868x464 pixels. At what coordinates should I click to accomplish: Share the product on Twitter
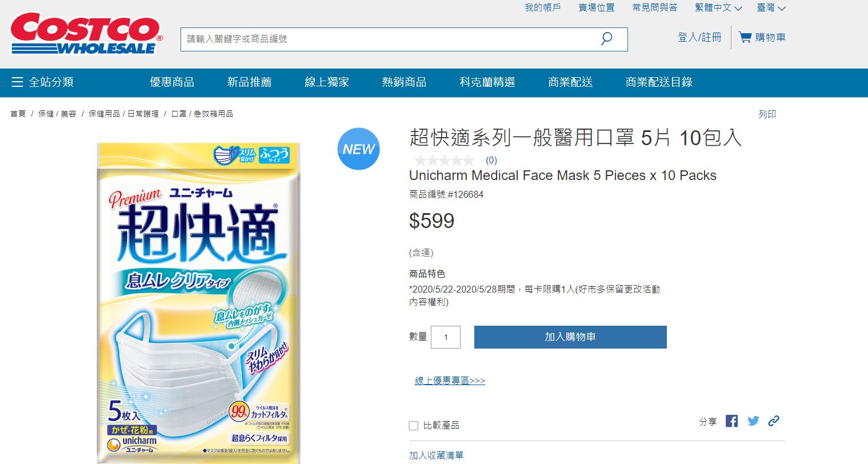753,421
